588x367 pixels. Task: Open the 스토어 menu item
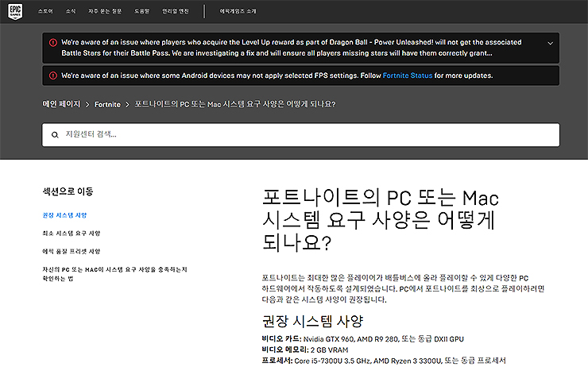(x=45, y=11)
